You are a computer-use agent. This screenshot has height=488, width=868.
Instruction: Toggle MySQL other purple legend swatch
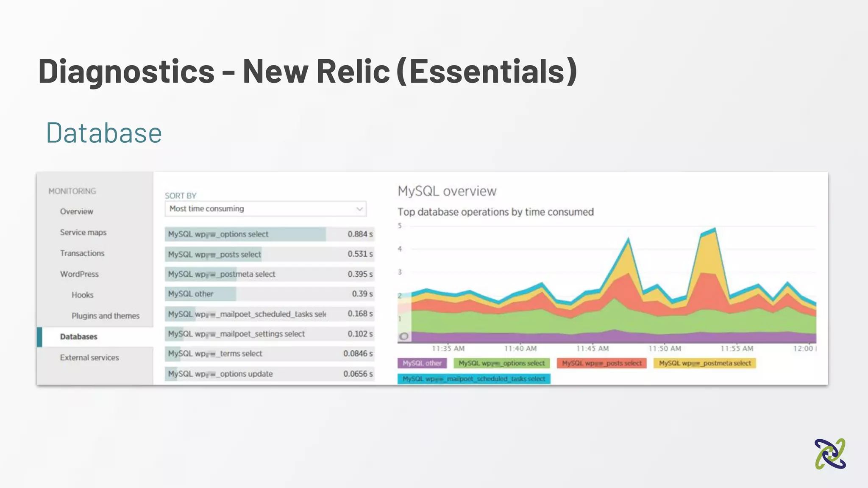422,363
